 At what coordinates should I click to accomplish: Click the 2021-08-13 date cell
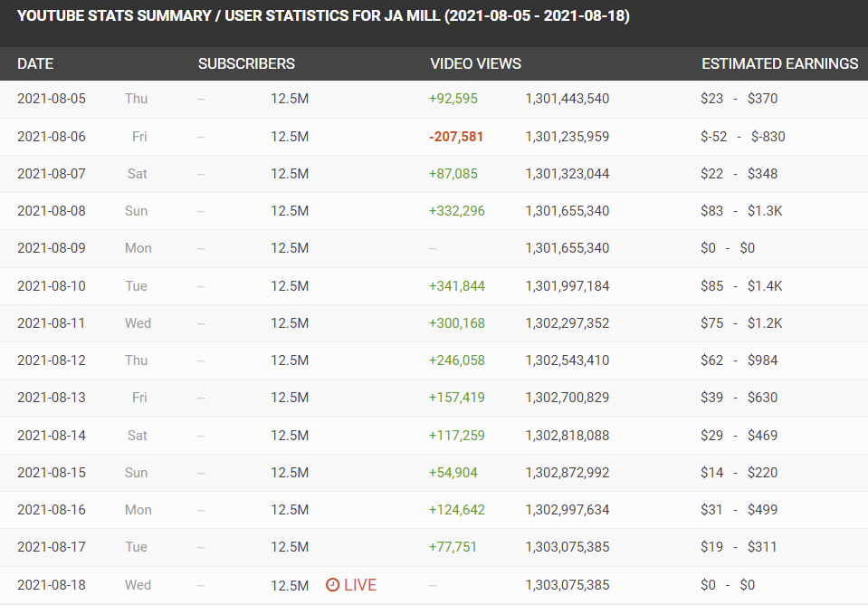52,398
